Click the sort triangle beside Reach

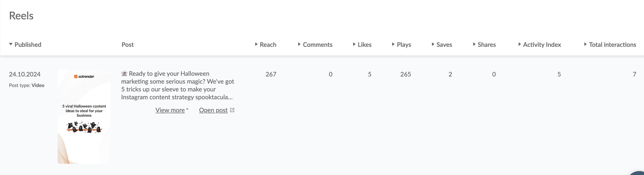[x=256, y=44]
